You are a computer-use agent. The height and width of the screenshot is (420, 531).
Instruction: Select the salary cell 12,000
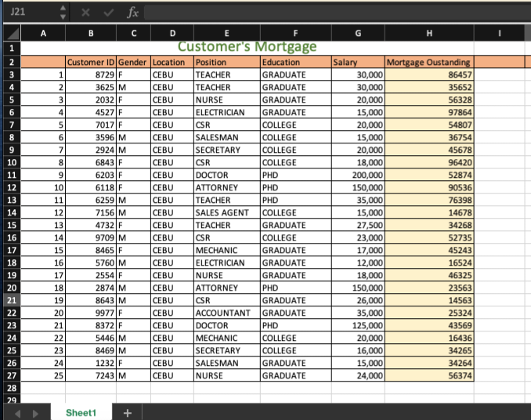click(x=358, y=262)
